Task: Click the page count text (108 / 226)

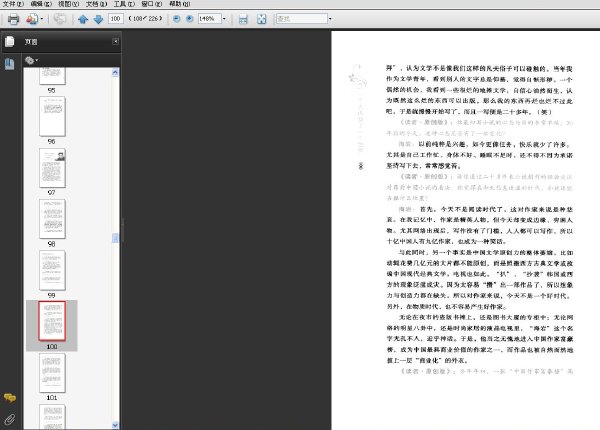Action: [145, 18]
